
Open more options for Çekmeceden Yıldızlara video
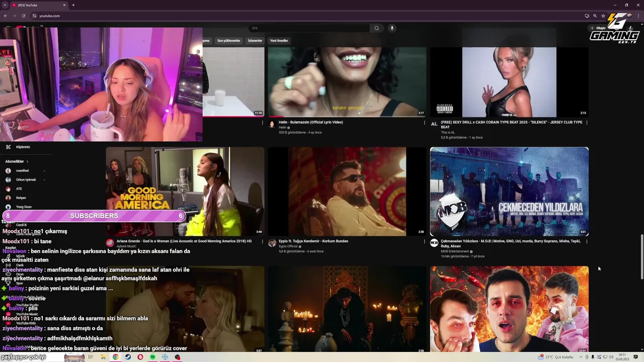tap(587, 241)
